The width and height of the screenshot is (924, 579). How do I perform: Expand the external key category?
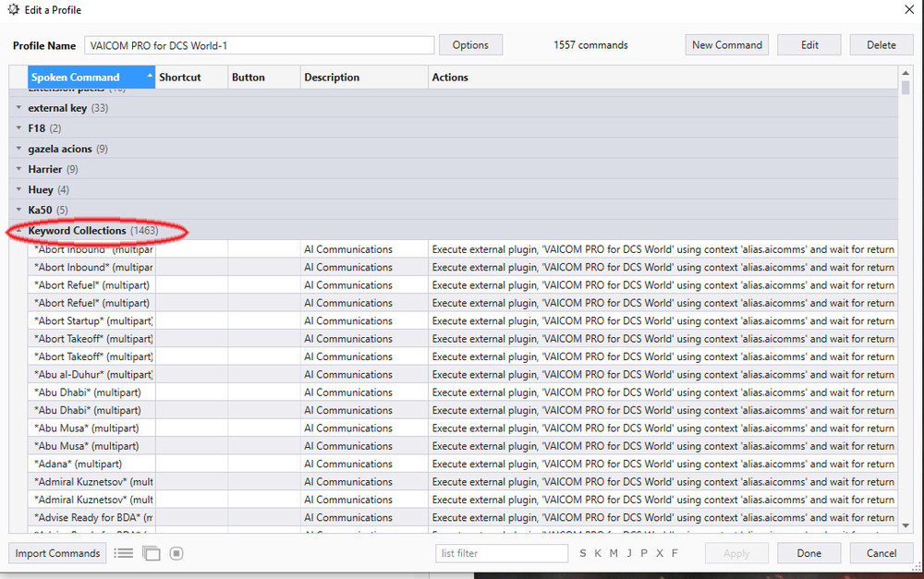point(18,108)
